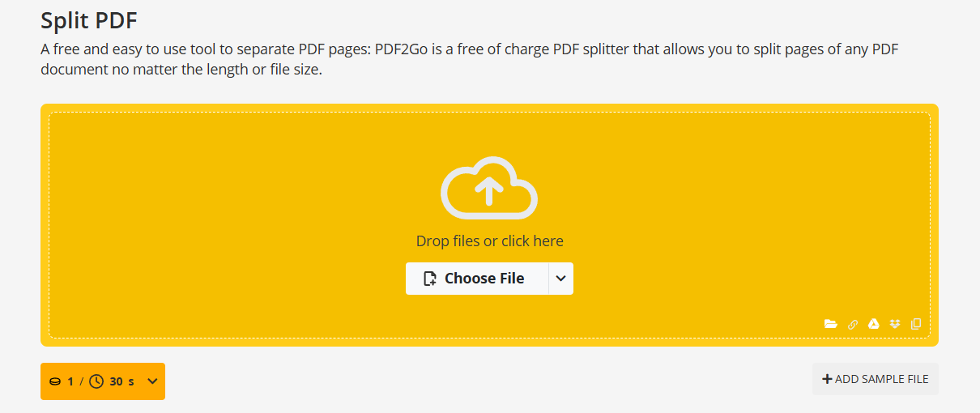Click the ADD SAMPLE FILE button
The width and height of the screenshot is (980, 413).
click(876, 379)
